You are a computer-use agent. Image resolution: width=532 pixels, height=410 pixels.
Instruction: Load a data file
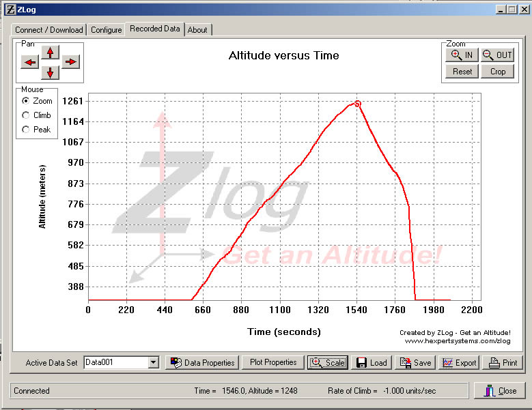point(372,363)
